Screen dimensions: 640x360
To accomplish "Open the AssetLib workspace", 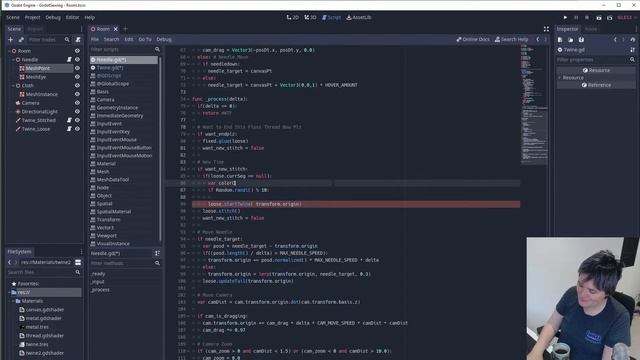I will 359,18.
